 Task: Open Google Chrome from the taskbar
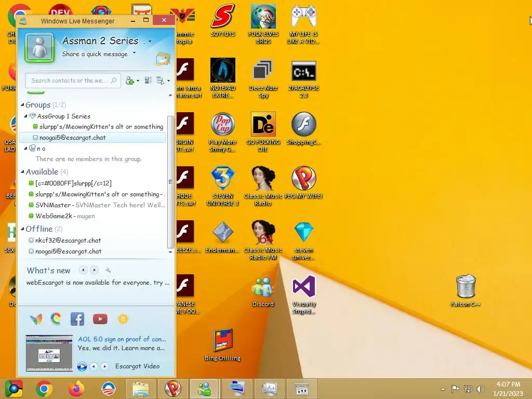[44, 389]
